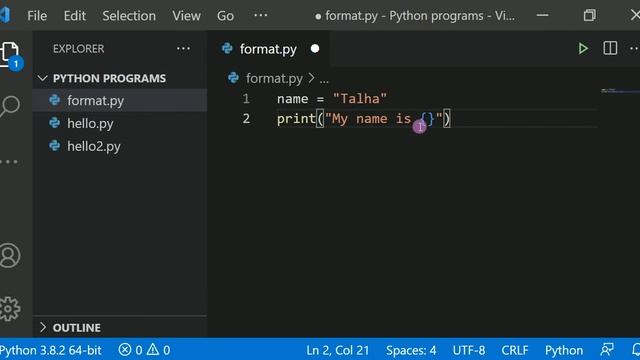Place cursor on line 1 "Talha" string
The image size is (640, 360).
(x=360, y=99)
